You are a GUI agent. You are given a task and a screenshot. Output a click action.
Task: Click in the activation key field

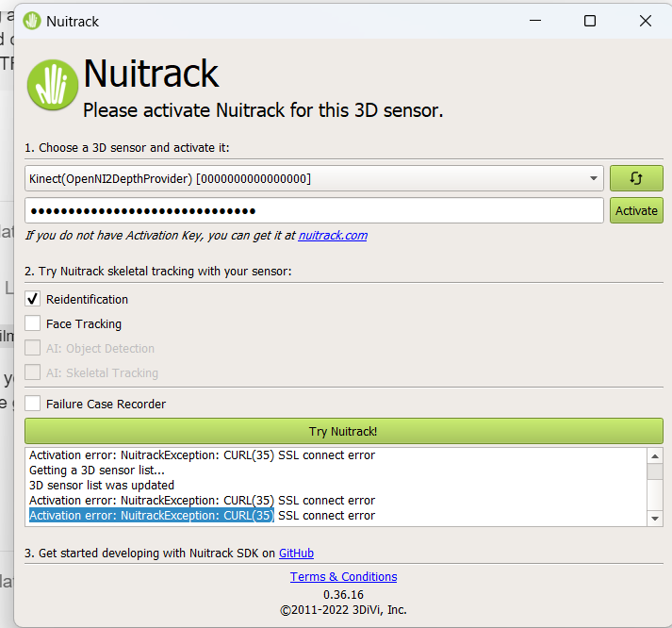click(x=314, y=210)
